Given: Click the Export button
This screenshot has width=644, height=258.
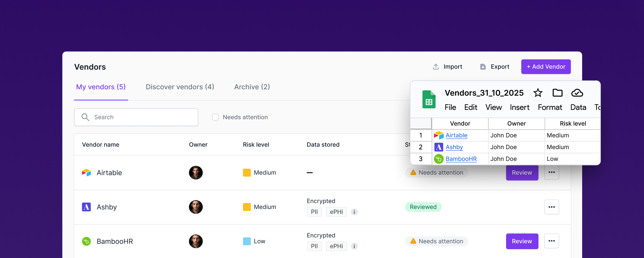Looking at the screenshot, I should (x=495, y=67).
